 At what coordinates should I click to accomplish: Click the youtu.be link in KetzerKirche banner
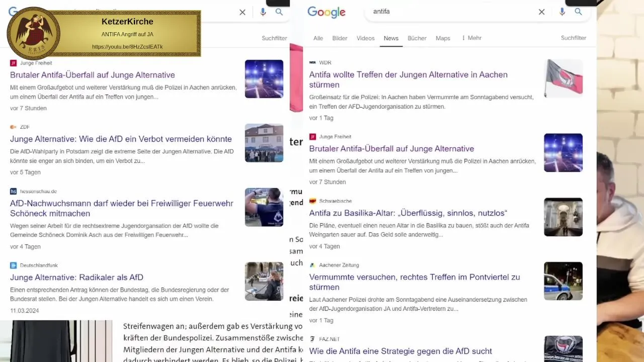coord(127,47)
